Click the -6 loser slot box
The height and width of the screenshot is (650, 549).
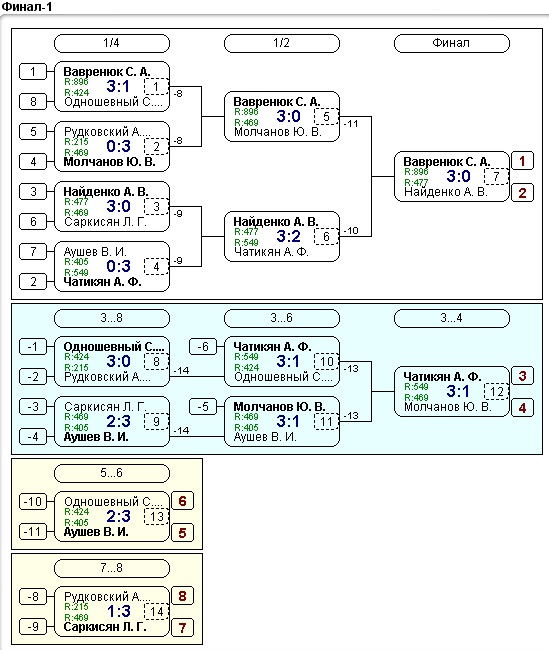tap(203, 347)
